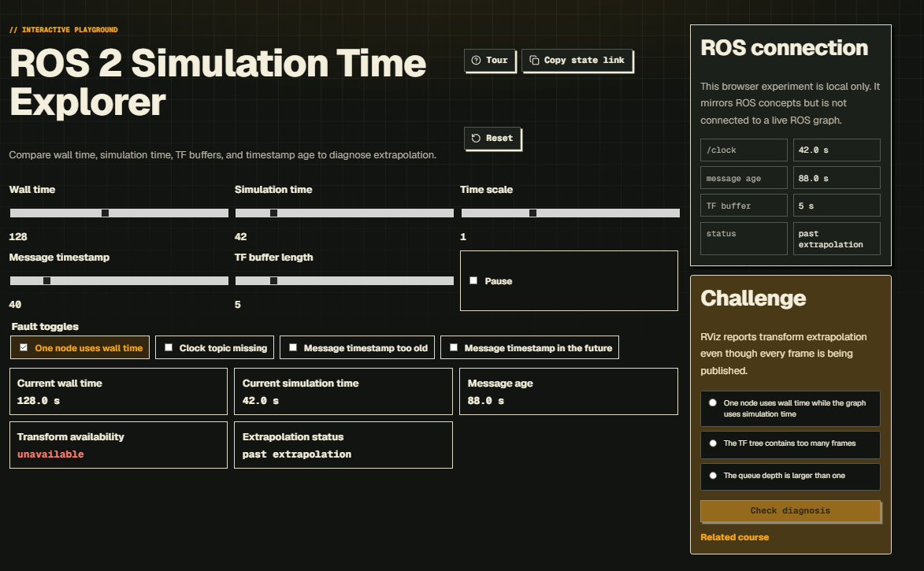Select wall time vs simulation time answer

coord(790,408)
